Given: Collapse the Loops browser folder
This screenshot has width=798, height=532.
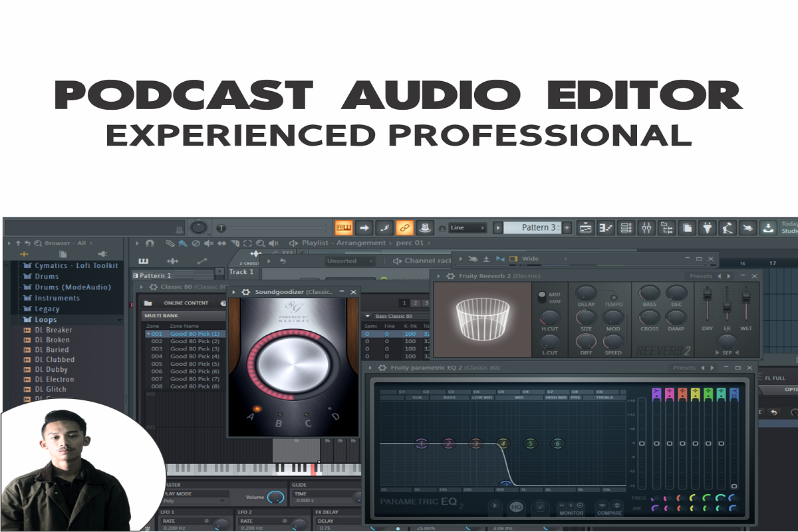Looking at the screenshot, I should 46,320.
